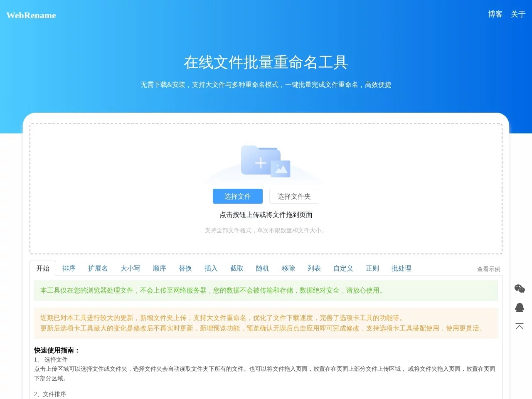Open the 大小写 tab
Viewport: 532px width, 399px height.
click(x=131, y=268)
